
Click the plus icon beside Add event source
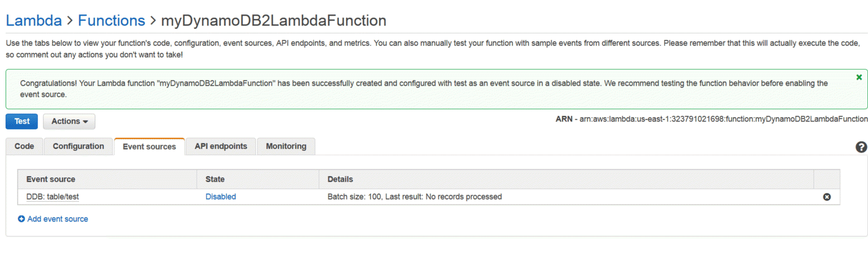21,219
